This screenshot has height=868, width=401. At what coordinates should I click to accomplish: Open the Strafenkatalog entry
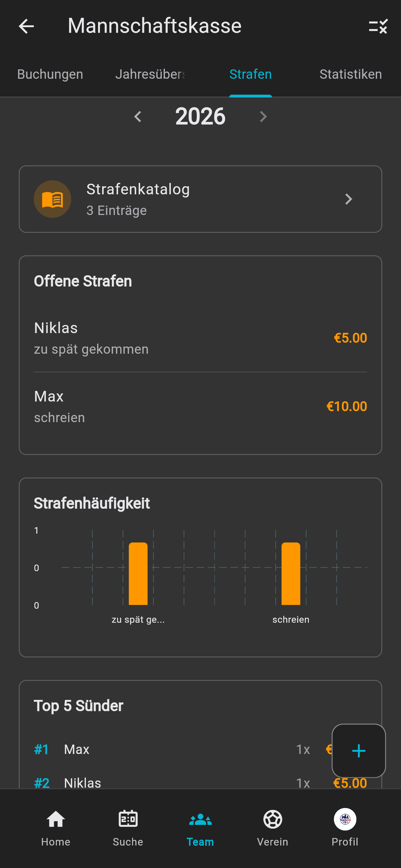[200, 199]
